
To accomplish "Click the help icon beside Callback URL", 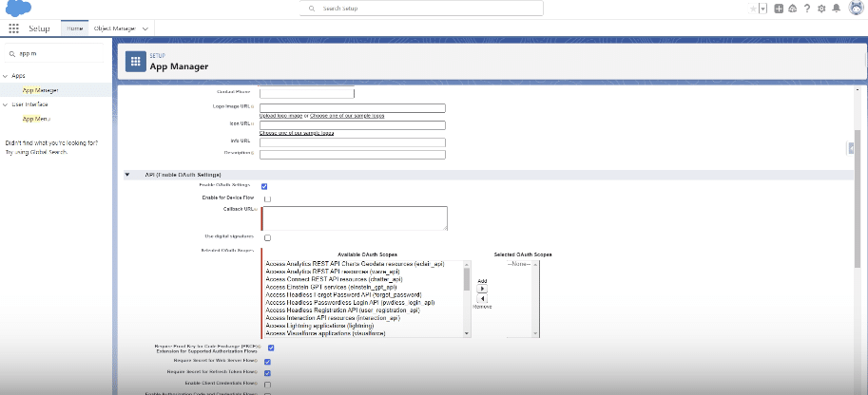I will pos(255,210).
